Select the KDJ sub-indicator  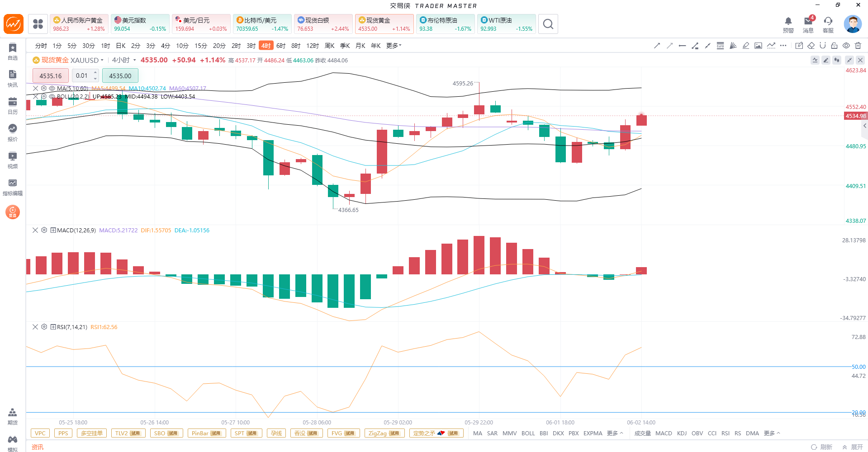coord(682,433)
